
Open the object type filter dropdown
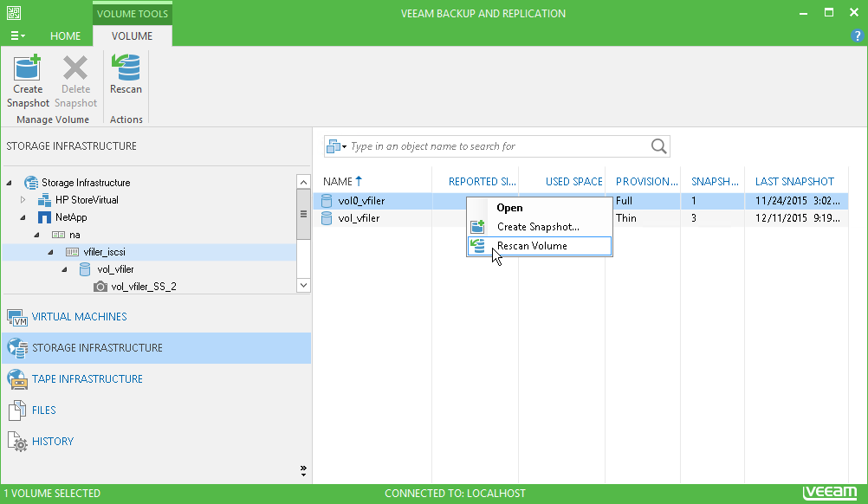pyautogui.click(x=336, y=146)
